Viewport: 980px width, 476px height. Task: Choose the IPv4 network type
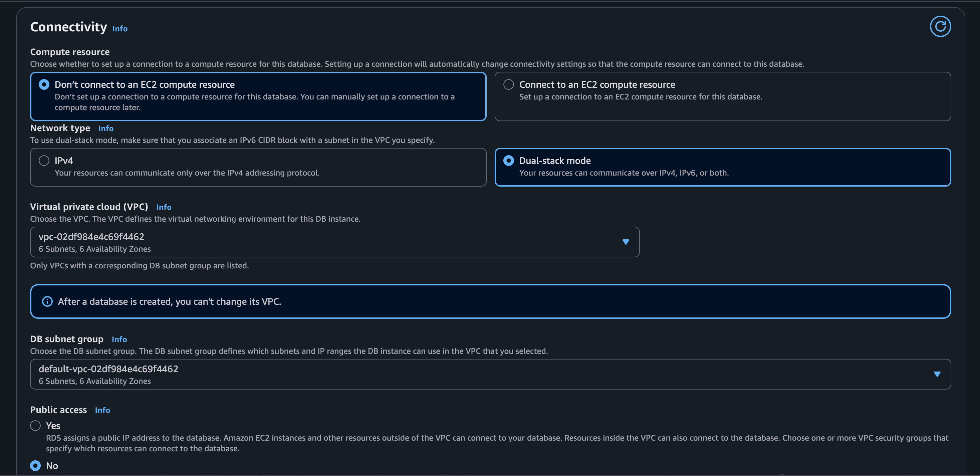(44, 161)
